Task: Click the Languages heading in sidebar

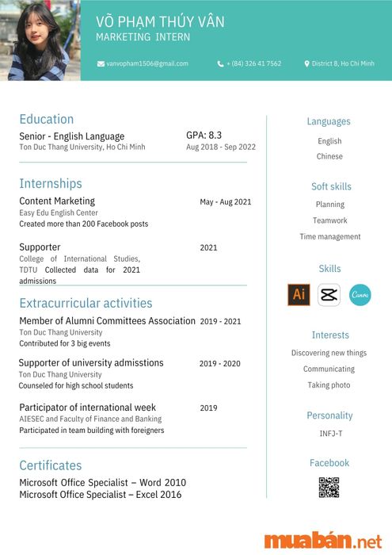Action: (329, 121)
